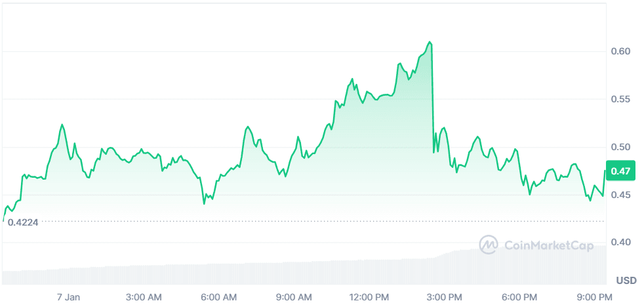Click the 0.55 price axis label
The height and width of the screenshot is (303, 644).
620,99
